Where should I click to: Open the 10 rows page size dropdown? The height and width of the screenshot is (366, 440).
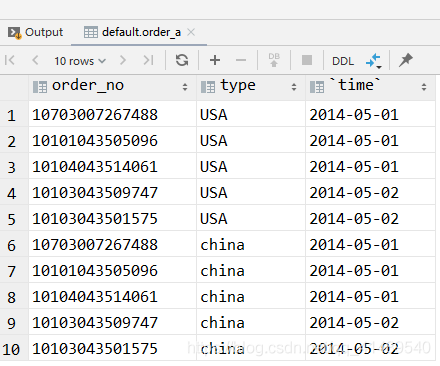coord(80,61)
